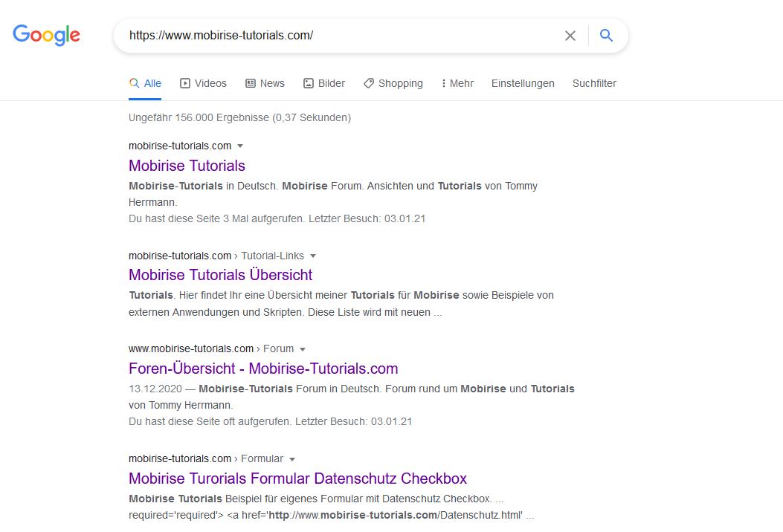The width and height of the screenshot is (783, 532).
Task: Expand arrow next to first mobirise-tutorials.com result
Action: tap(240, 146)
